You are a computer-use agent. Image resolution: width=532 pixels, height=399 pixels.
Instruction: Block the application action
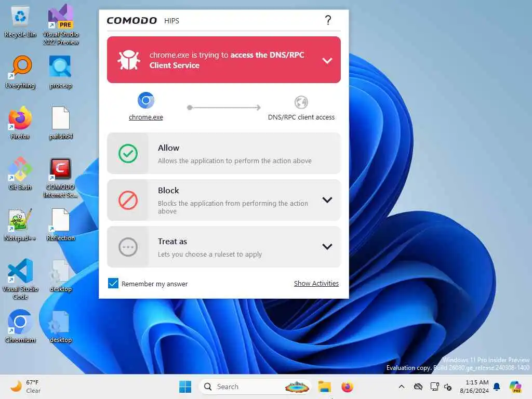[224, 200]
